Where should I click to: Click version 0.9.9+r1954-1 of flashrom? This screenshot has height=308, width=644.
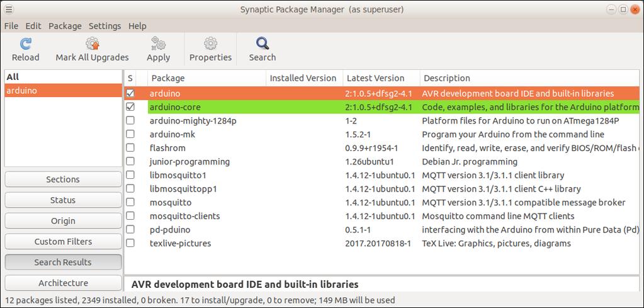point(371,148)
